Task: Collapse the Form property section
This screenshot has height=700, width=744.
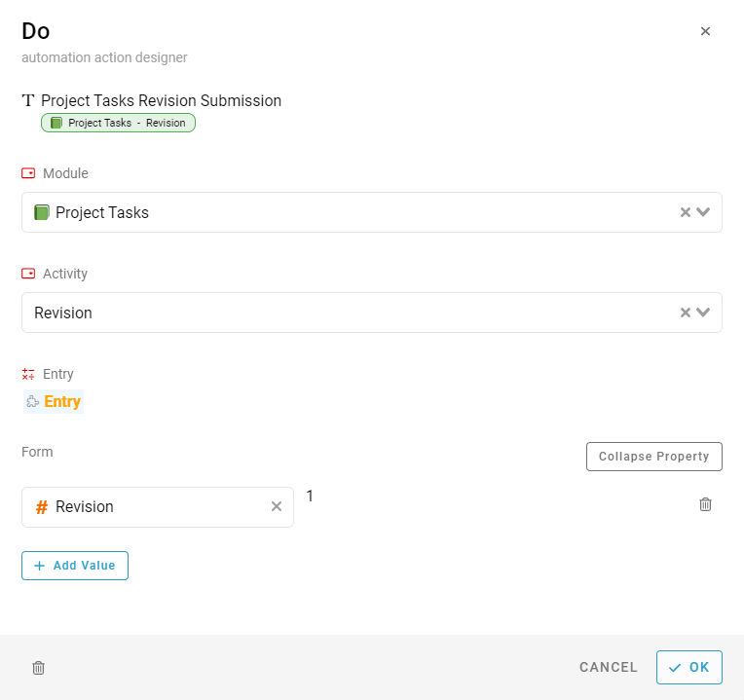Action: [x=653, y=457]
